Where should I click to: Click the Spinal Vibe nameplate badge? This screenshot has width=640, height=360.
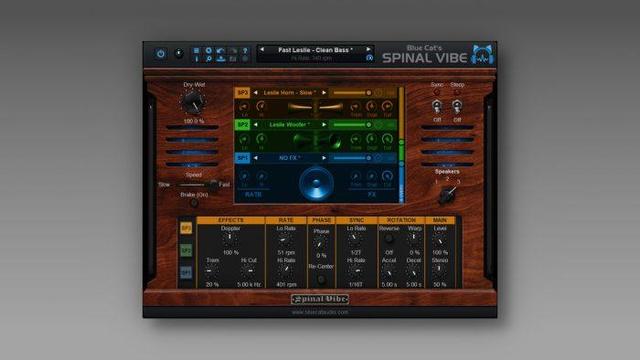[x=320, y=299]
